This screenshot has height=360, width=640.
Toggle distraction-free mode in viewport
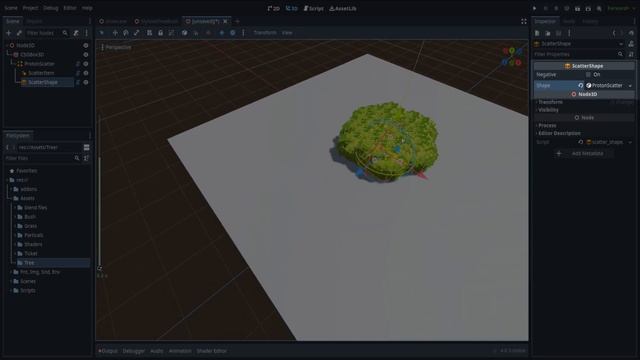[x=524, y=21]
